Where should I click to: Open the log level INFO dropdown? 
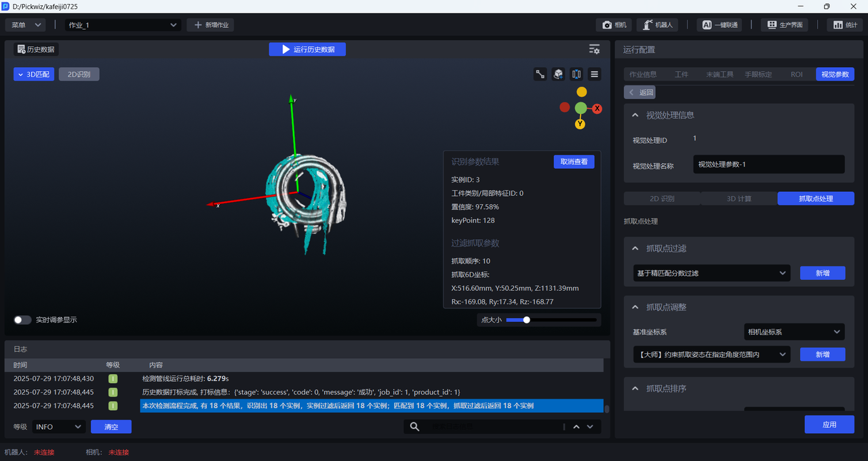[x=58, y=427]
